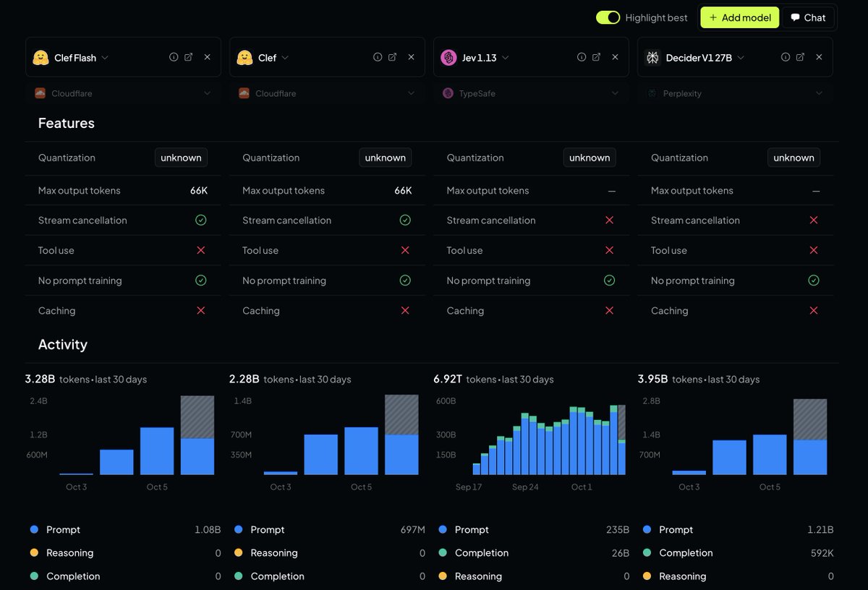
Task: Click Stream cancellation checkmark for Clef Flash
Action: tap(201, 220)
